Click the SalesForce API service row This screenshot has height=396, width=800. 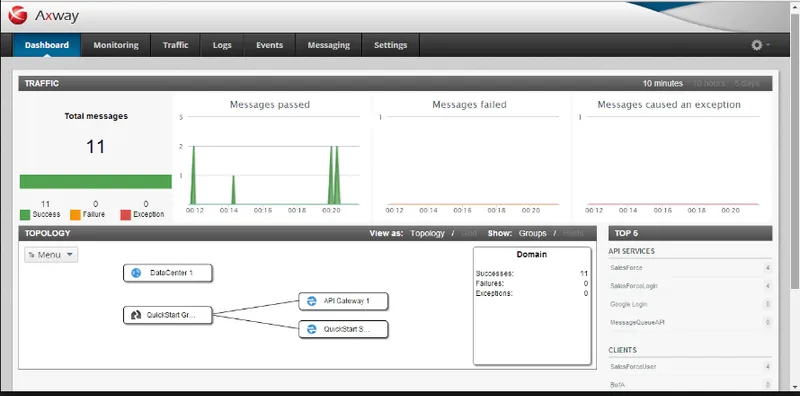690,268
